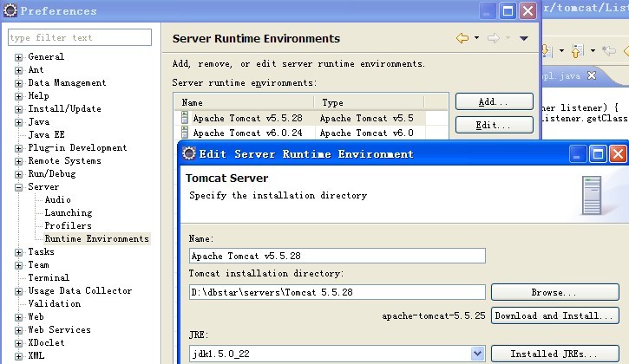Select the Apache Tomcat v6.0.24 server icon
The width and height of the screenshot is (629, 364).
coord(185,133)
